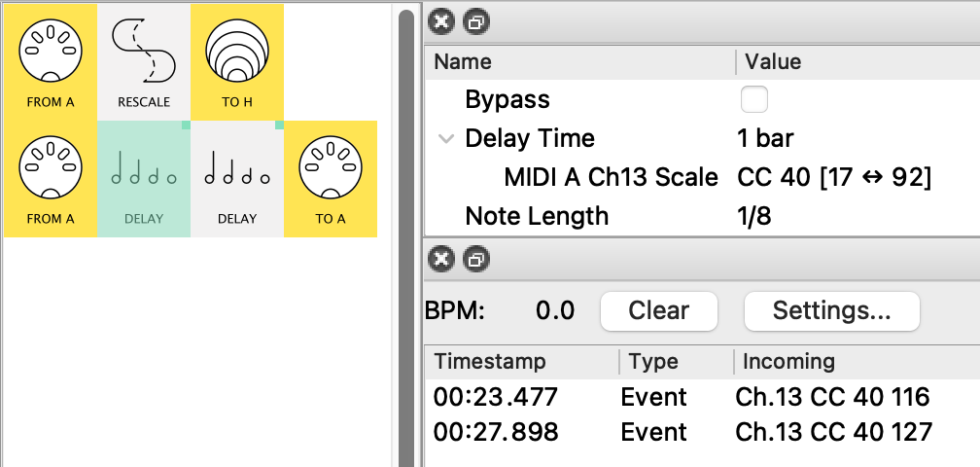This screenshot has height=467, width=980.
Task: Click the TO A MIDI output module
Action: click(x=331, y=178)
